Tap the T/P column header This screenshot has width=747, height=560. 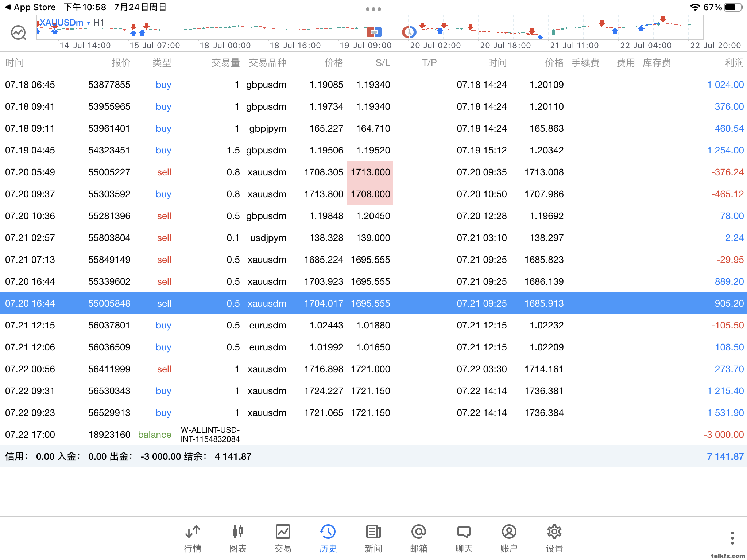(429, 63)
